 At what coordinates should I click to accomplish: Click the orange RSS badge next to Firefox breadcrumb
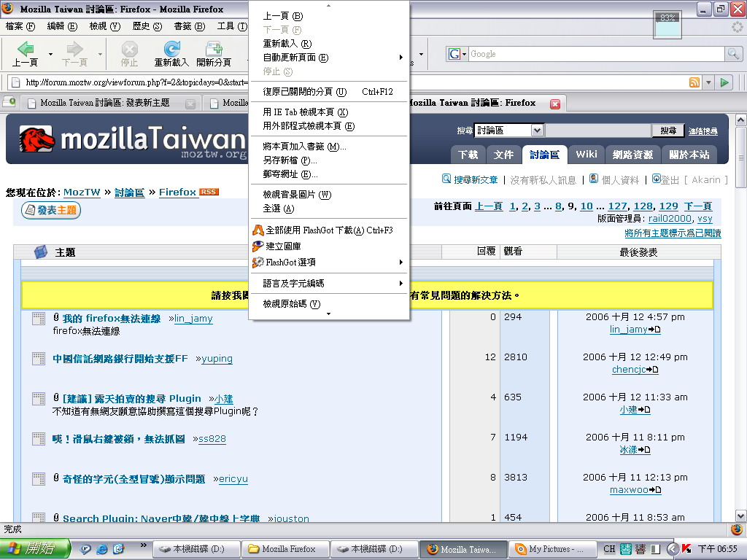pos(209,192)
